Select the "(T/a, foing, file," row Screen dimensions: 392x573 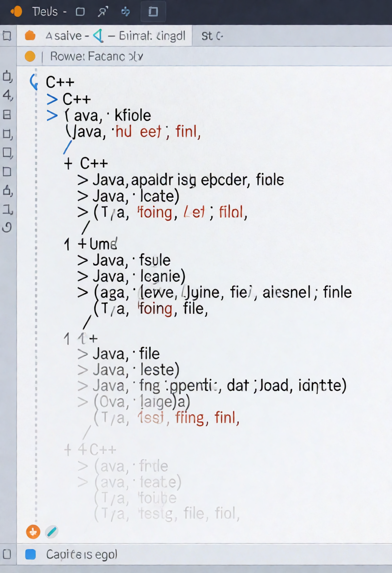(x=151, y=308)
